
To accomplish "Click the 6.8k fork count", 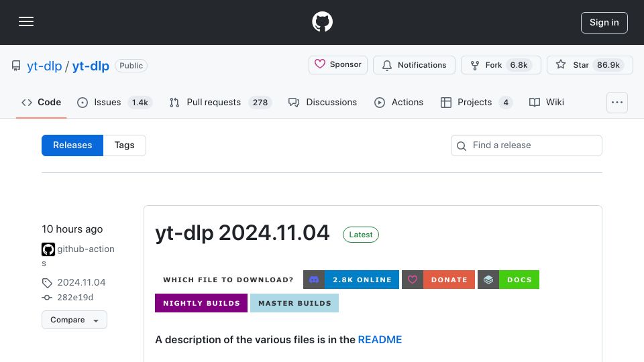I will 519,65.
